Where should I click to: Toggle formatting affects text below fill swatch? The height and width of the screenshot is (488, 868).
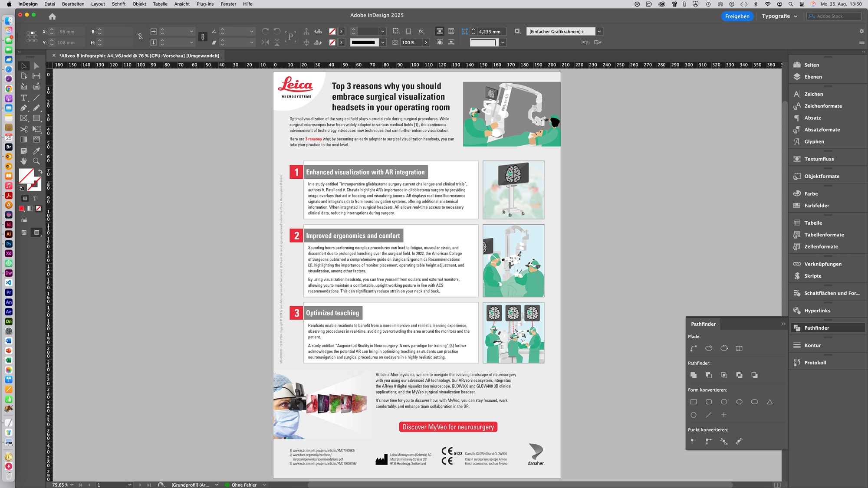(35, 198)
